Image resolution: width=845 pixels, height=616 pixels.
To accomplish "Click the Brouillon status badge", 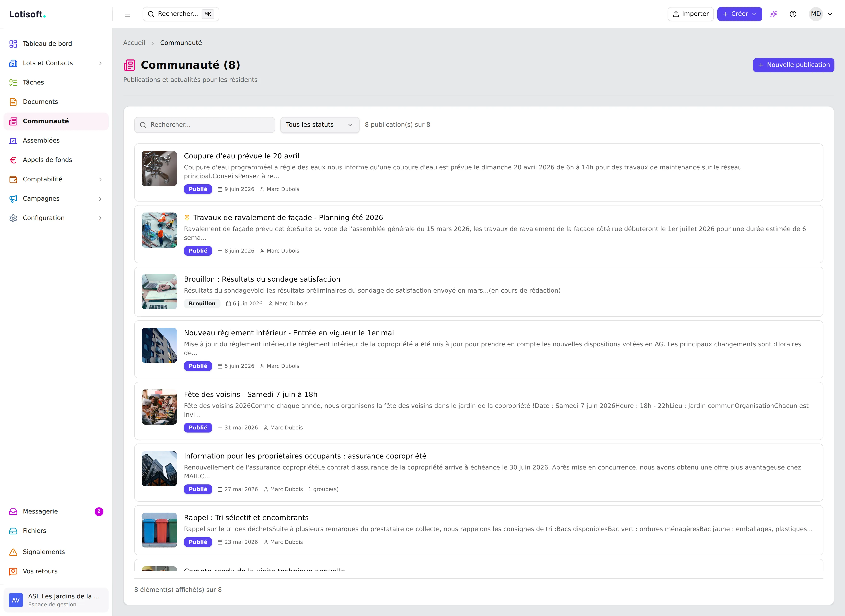I will pyautogui.click(x=202, y=304).
